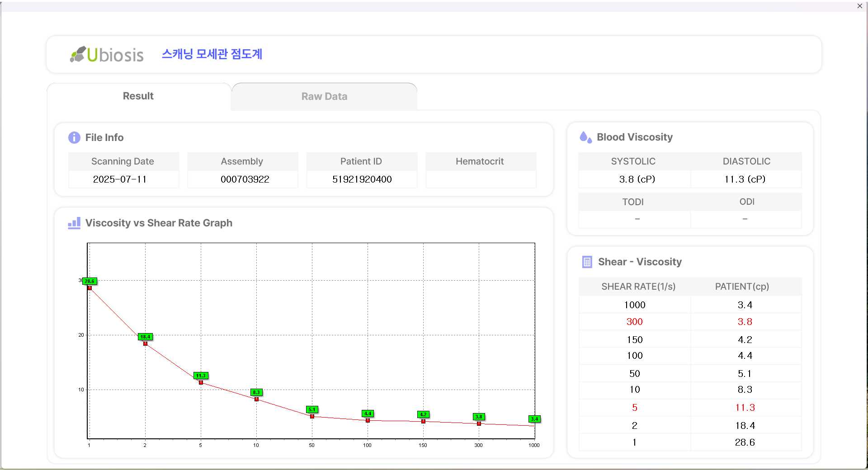Image resolution: width=868 pixels, height=470 pixels.
Task: Select the Result tab
Action: 138,96
